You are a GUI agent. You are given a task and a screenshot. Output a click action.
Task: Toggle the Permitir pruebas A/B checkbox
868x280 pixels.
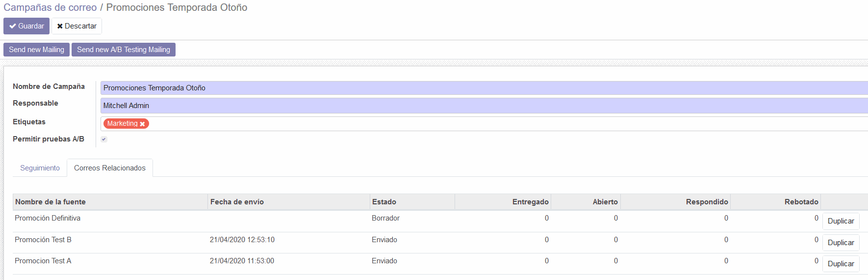pos(104,139)
